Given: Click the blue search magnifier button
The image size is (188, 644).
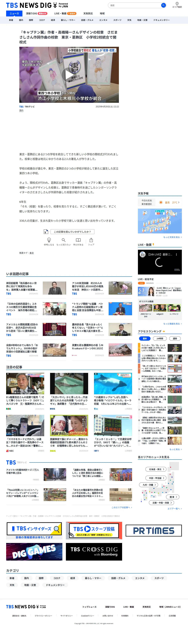Looking at the screenshot, I should [163, 5].
